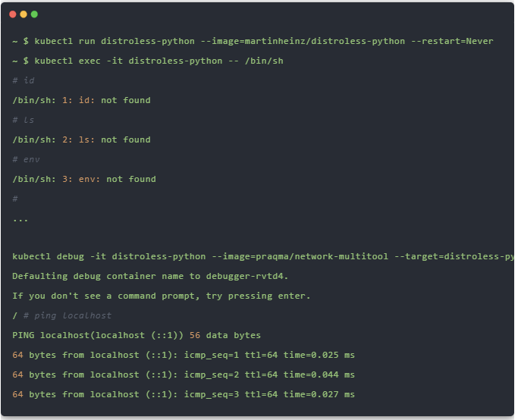Click the "env: not found" error line
Image resolution: width=518 pixels, height=420 pixels.
84,179
